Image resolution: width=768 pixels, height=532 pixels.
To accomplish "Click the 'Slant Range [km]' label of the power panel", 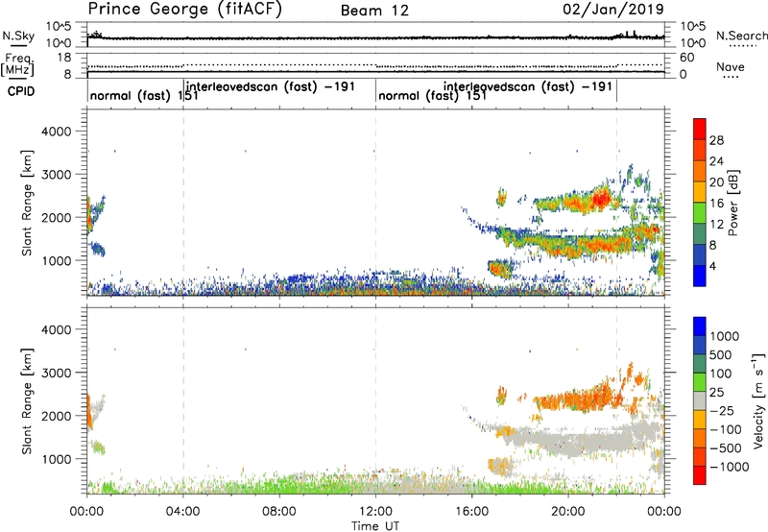I will tap(27, 203).
